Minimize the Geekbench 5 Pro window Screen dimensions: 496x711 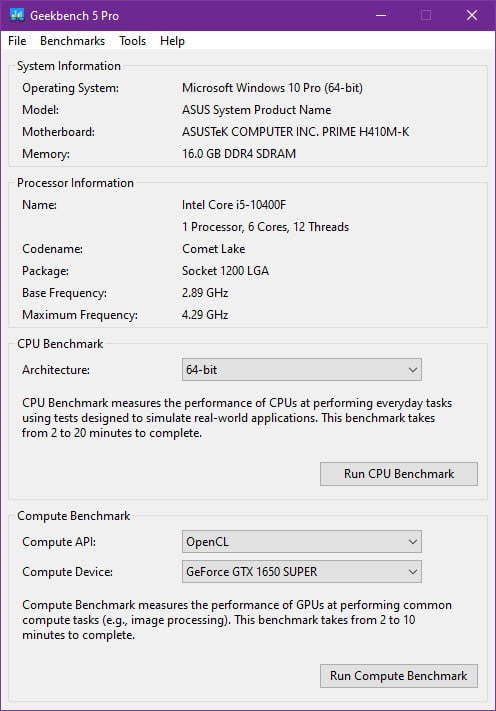coord(381,15)
